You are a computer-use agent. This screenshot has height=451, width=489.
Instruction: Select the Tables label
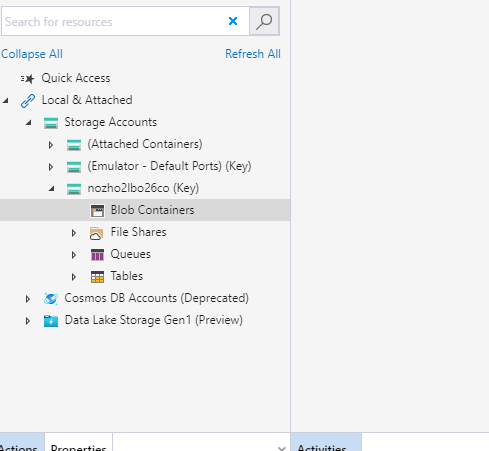[x=127, y=276]
